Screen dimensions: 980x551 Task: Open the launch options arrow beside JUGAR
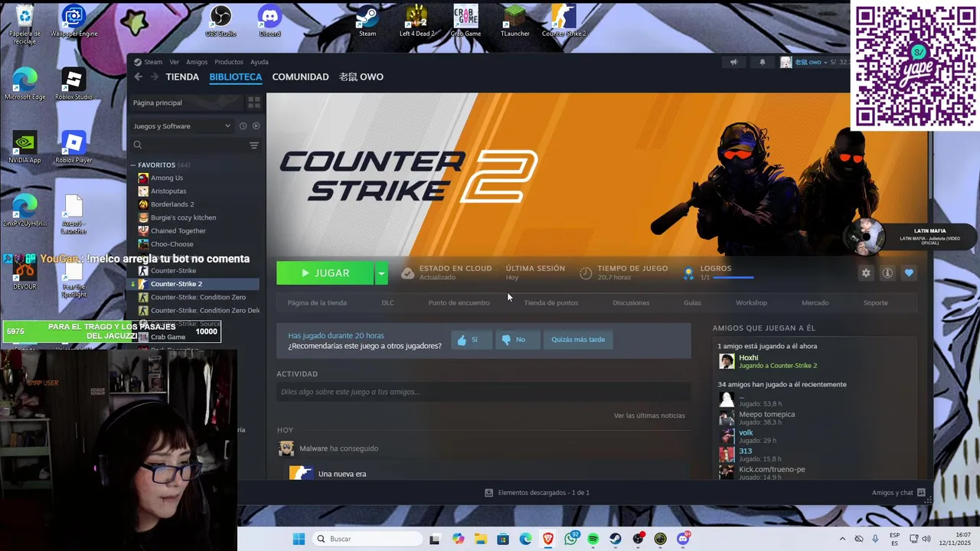click(381, 273)
